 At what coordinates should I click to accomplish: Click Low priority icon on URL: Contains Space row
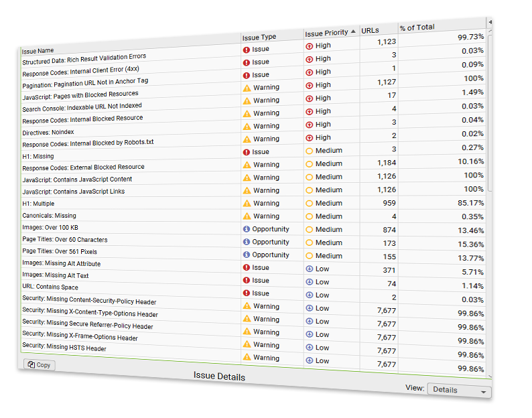[309, 295]
